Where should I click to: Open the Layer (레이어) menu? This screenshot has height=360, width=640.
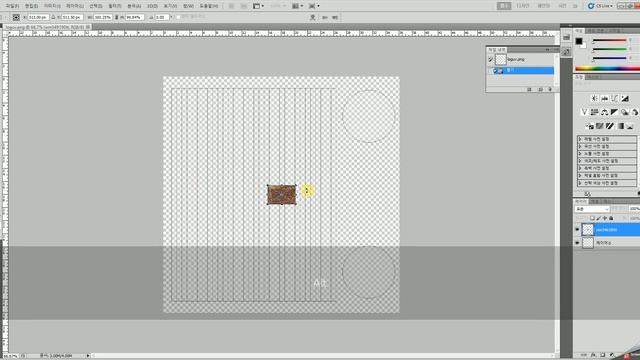pyautogui.click(x=75, y=6)
